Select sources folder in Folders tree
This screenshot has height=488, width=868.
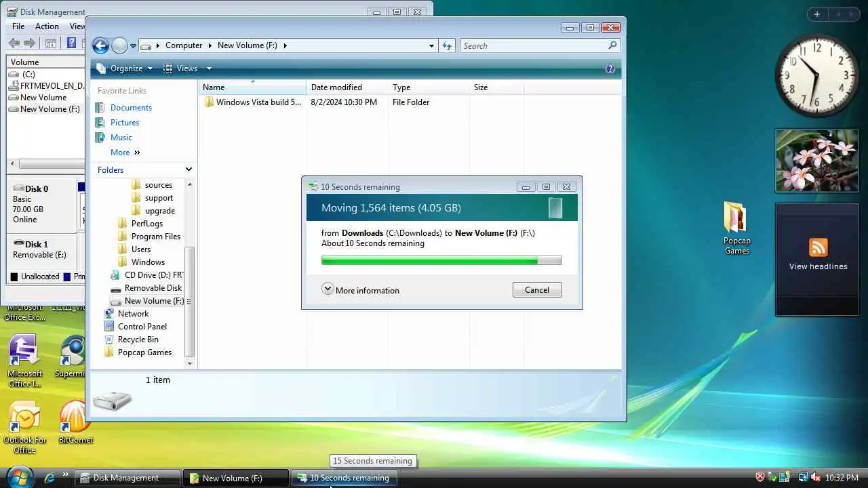point(158,185)
